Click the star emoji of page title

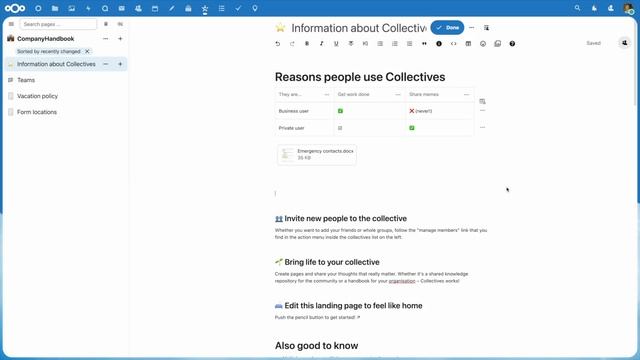click(280, 28)
